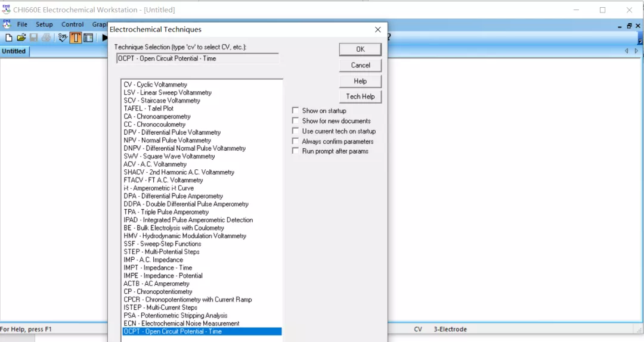The width and height of the screenshot is (644, 342).
Task: Click the help question mark toolbar icon
Action: click(x=389, y=38)
